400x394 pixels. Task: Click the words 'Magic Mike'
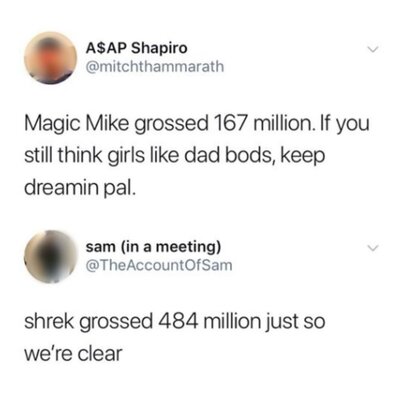click(76, 124)
